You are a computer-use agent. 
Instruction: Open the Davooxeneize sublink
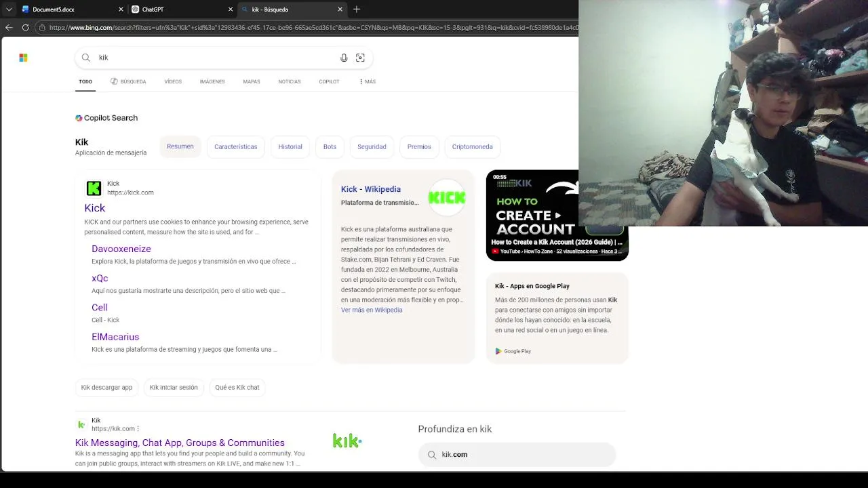click(121, 249)
